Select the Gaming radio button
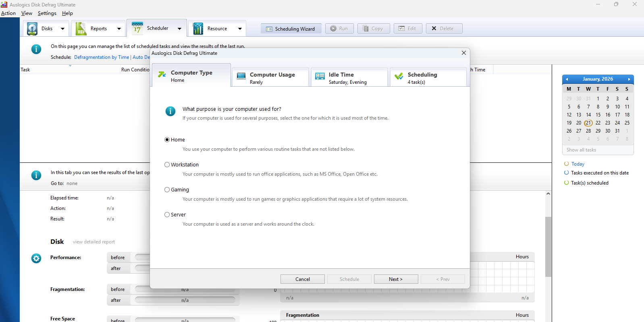 click(x=167, y=190)
